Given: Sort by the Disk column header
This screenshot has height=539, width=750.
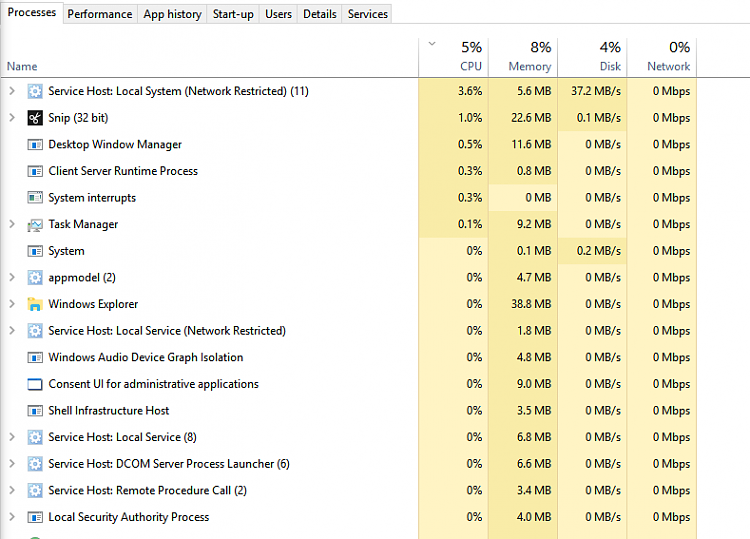Looking at the screenshot, I should pos(592,57).
